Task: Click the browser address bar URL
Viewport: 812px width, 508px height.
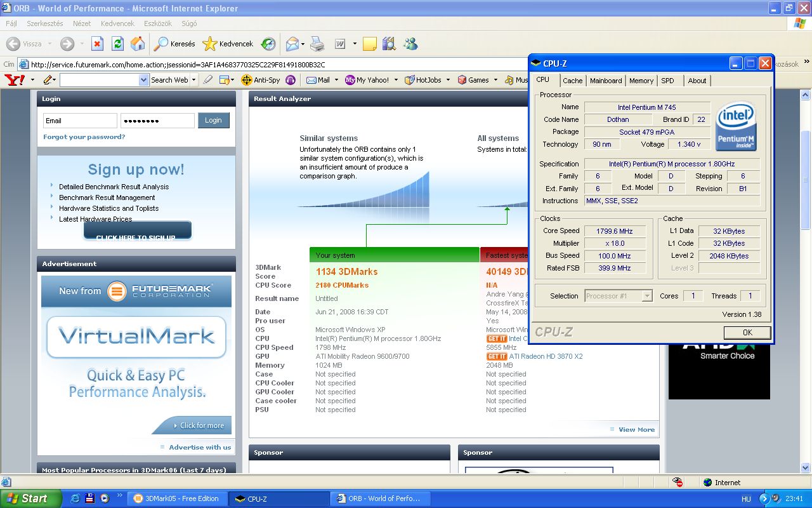Action: click(x=178, y=64)
